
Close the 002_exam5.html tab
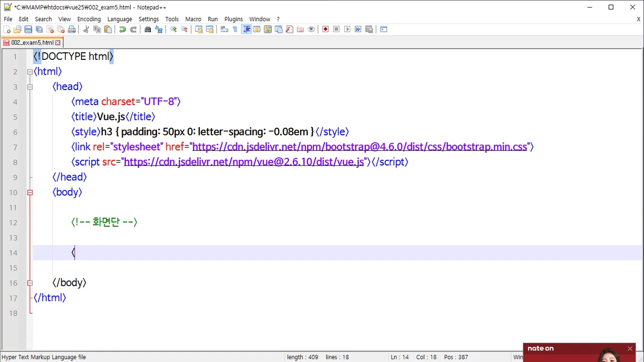58,43
